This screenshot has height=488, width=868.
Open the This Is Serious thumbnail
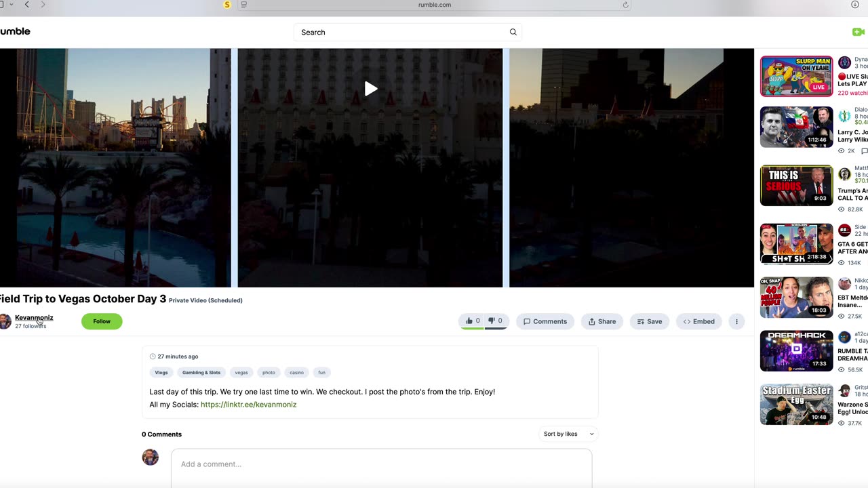[x=797, y=185]
